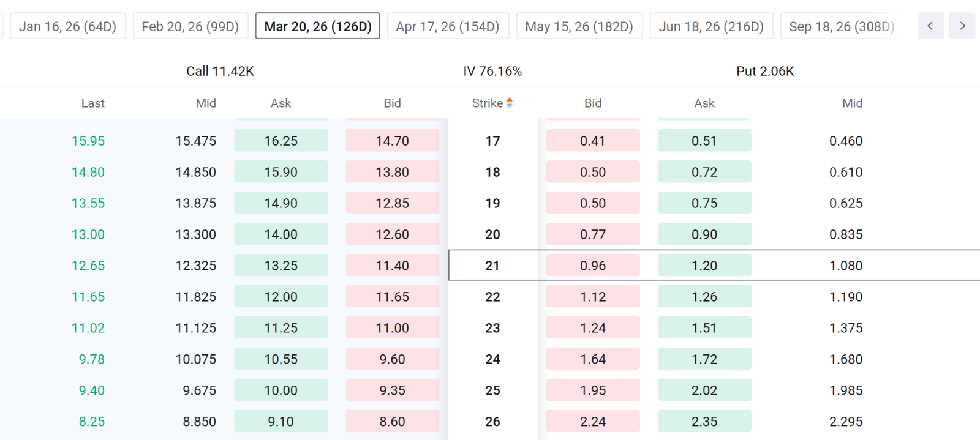The width and height of the screenshot is (980, 440).
Task: Select the strike 20 row
Action: [490, 234]
